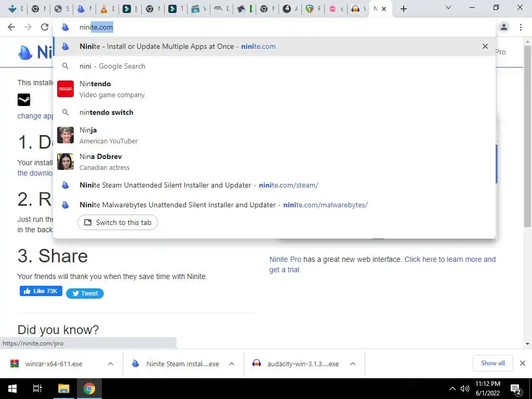Click the Ninite icon beside the Malwarebytes suggestion

point(65,205)
